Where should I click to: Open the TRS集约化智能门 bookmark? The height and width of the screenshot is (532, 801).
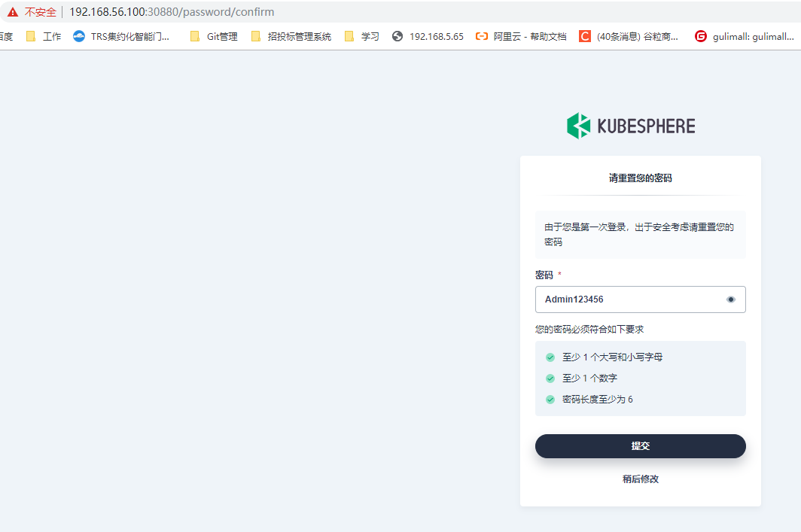click(123, 35)
